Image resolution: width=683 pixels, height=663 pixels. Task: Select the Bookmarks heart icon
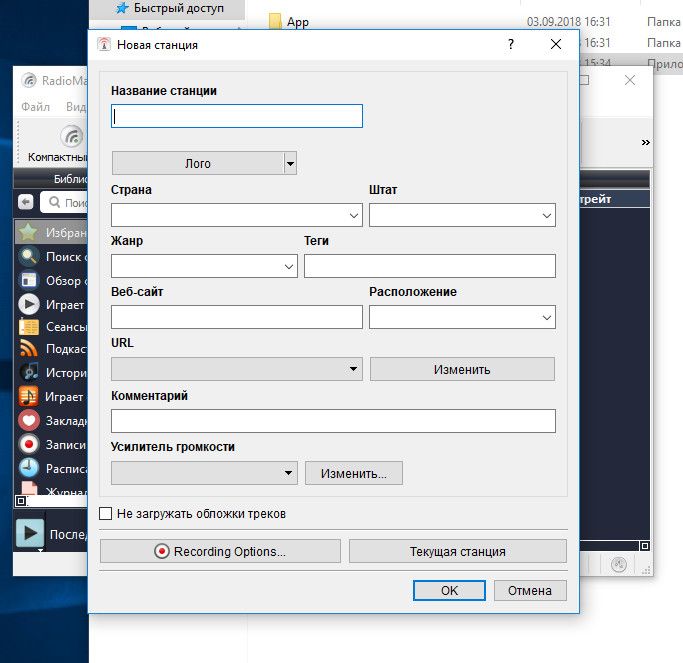pyautogui.click(x=28, y=420)
